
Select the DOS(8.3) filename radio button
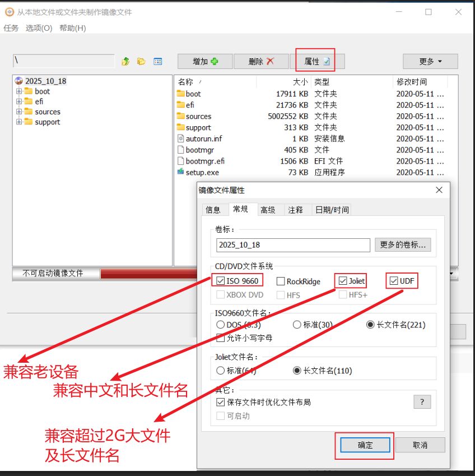coord(220,325)
